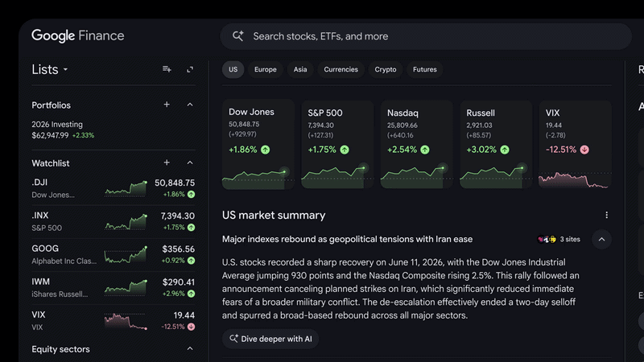Add a ticker to Watchlist with plus
The image size is (644, 362).
tap(167, 162)
